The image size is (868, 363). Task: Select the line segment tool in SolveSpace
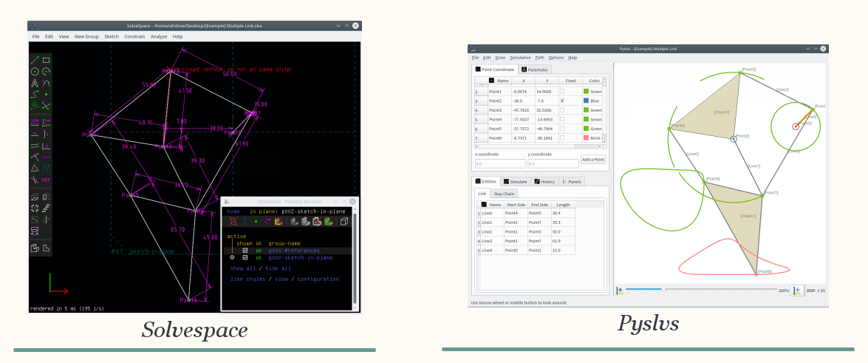(x=35, y=61)
